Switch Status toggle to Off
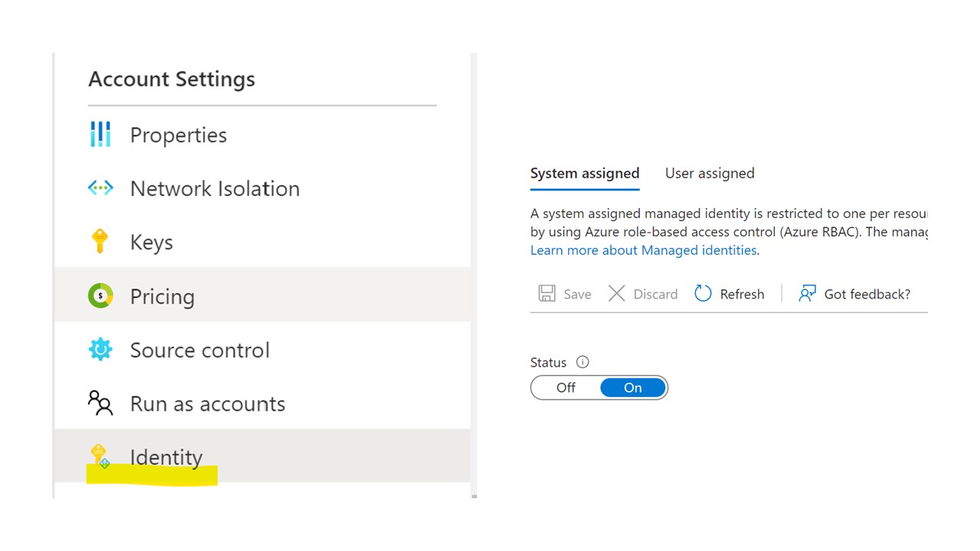 pyautogui.click(x=566, y=388)
